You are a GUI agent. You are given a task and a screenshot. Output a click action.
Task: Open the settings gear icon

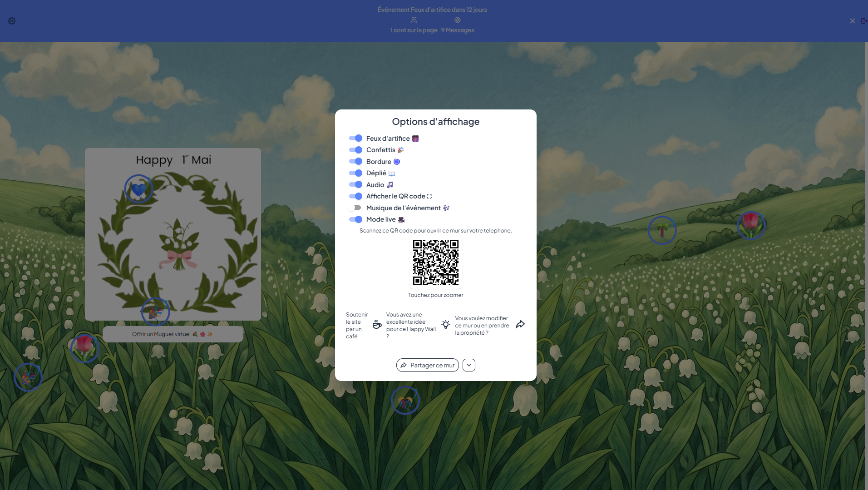(12, 21)
